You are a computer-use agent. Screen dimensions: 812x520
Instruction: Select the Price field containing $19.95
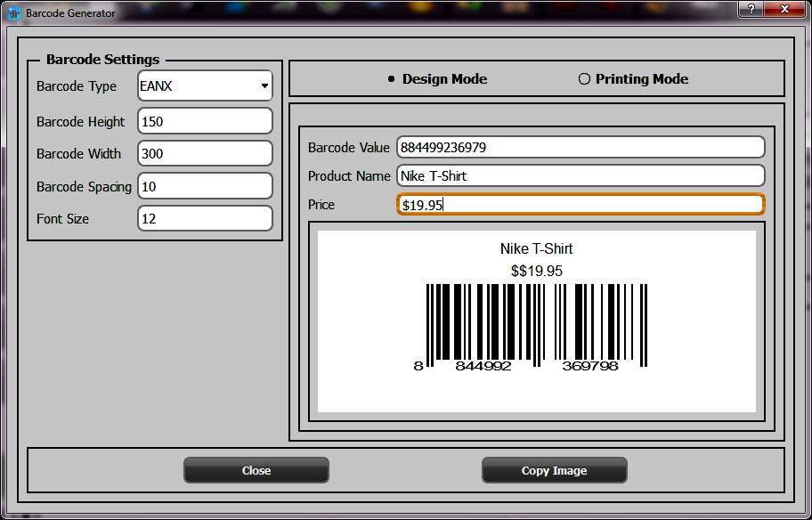tap(579, 204)
